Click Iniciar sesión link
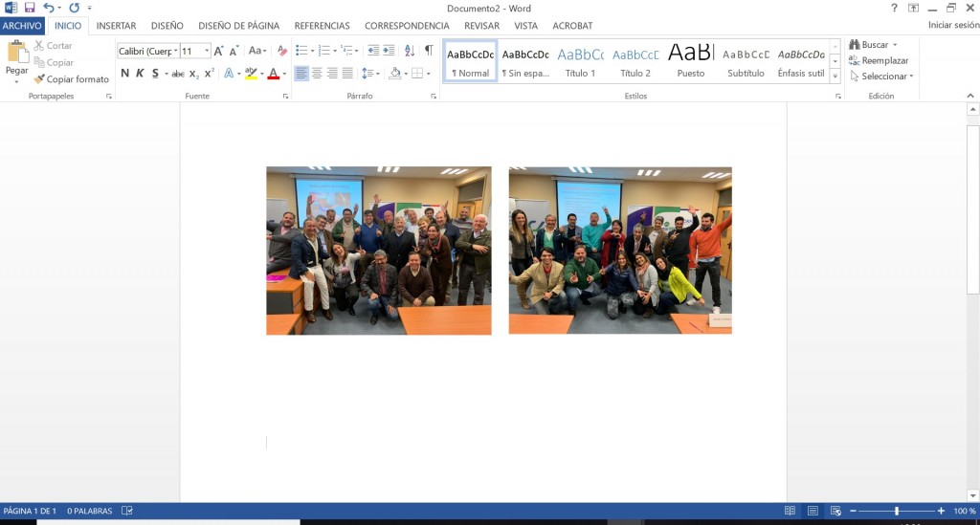Screen dimensions: 980x525 tap(952, 26)
